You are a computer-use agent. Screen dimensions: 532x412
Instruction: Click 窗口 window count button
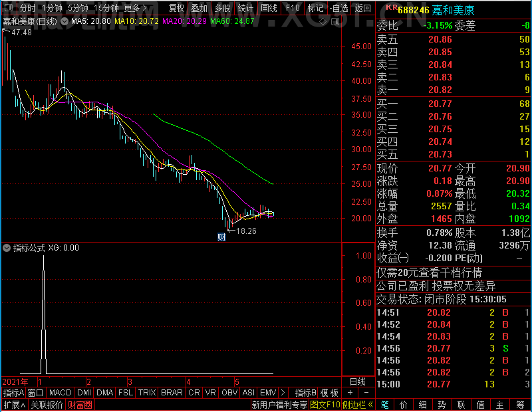36,393
